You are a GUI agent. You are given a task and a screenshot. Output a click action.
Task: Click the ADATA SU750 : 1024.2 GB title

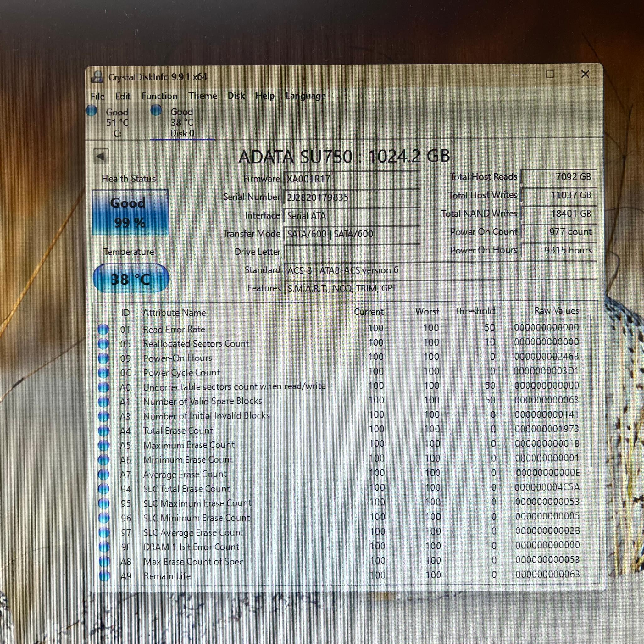coord(344,156)
